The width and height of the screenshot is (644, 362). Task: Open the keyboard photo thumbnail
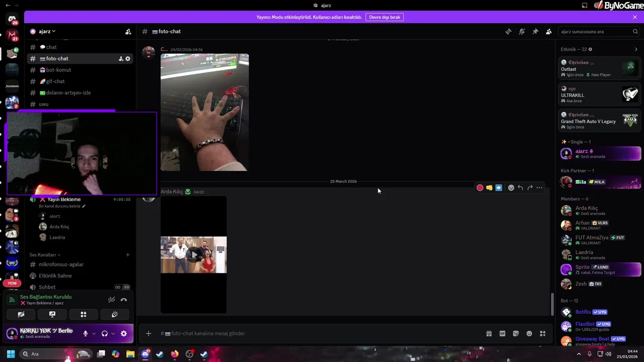205,112
